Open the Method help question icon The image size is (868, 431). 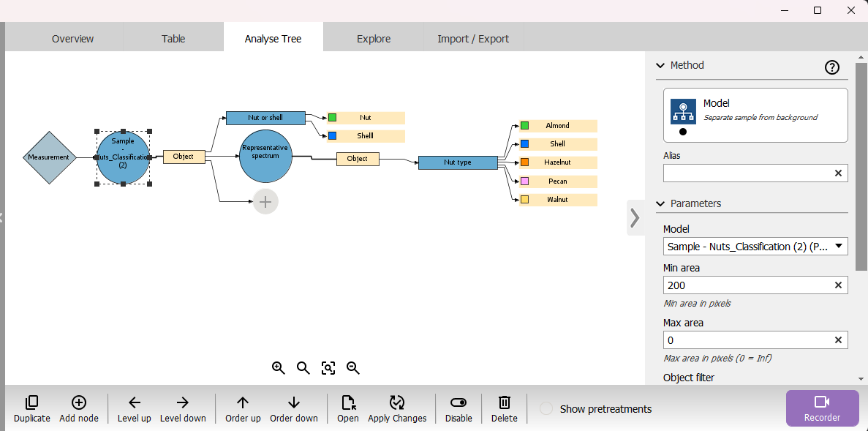pyautogui.click(x=831, y=67)
